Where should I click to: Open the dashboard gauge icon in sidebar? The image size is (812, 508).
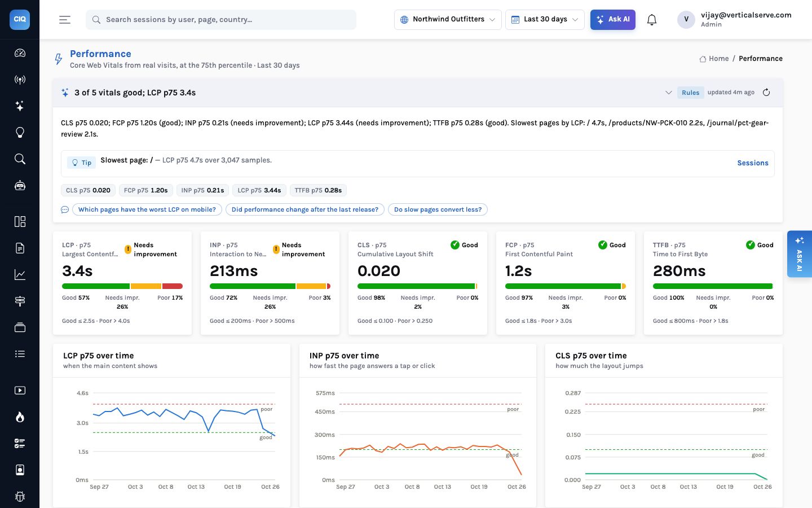coord(20,53)
